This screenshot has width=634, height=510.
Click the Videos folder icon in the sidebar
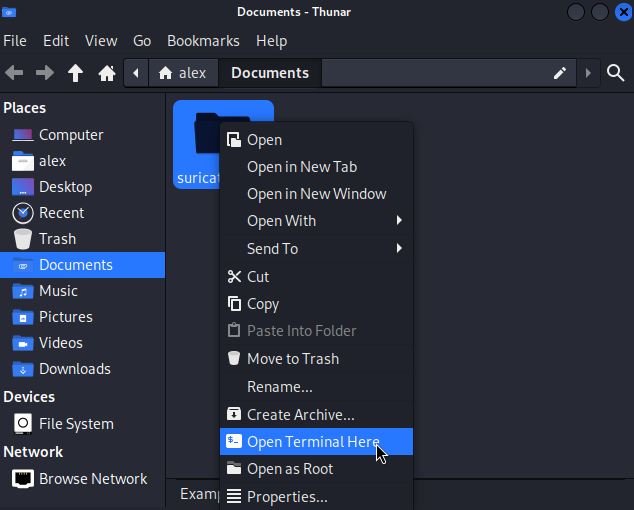[x=23, y=343]
